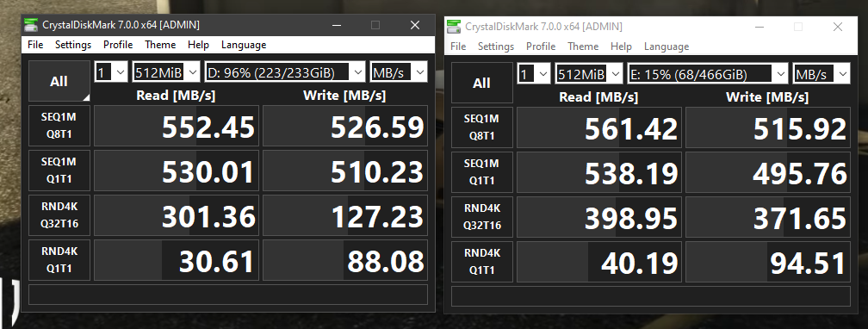Click 30.61 read result in left window
868x329 pixels.
tap(176, 260)
